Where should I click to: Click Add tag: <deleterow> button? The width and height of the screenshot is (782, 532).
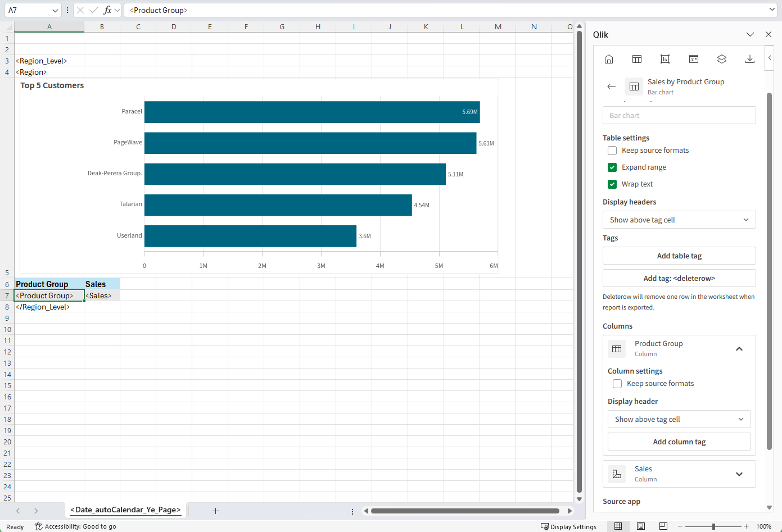pos(679,278)
